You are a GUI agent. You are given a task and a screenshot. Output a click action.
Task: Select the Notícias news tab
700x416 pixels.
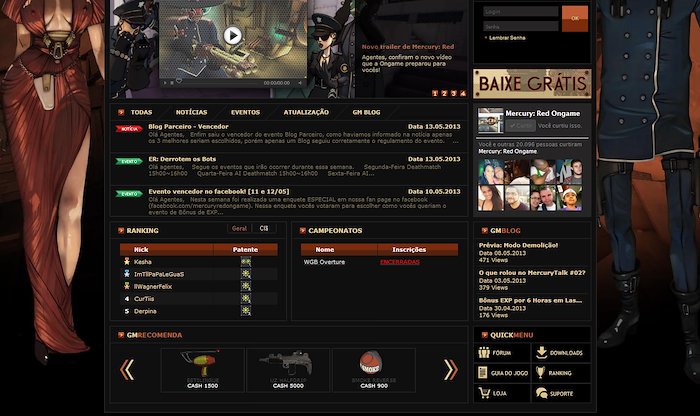[192, 112]
